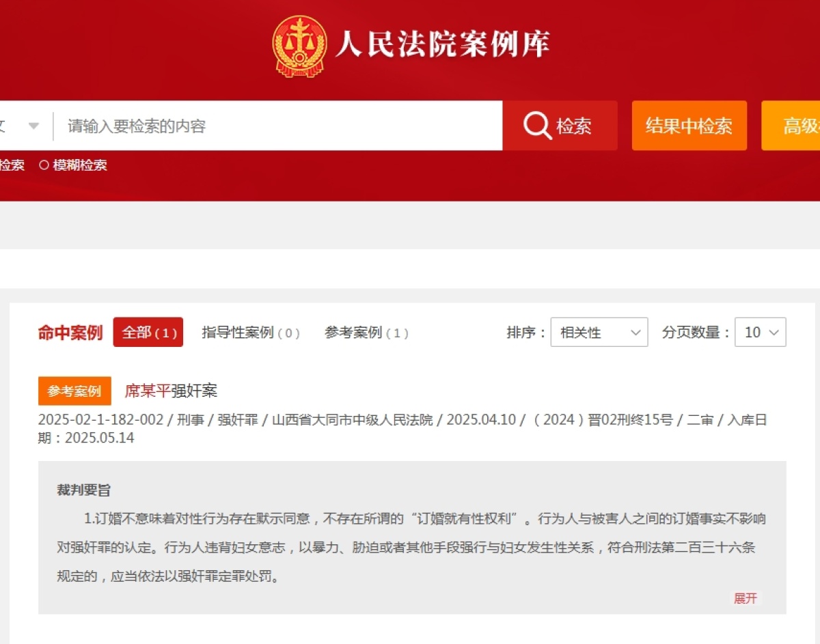
Task: Open the search field type dropdown arrow
Action: click(x=33, y=126)
